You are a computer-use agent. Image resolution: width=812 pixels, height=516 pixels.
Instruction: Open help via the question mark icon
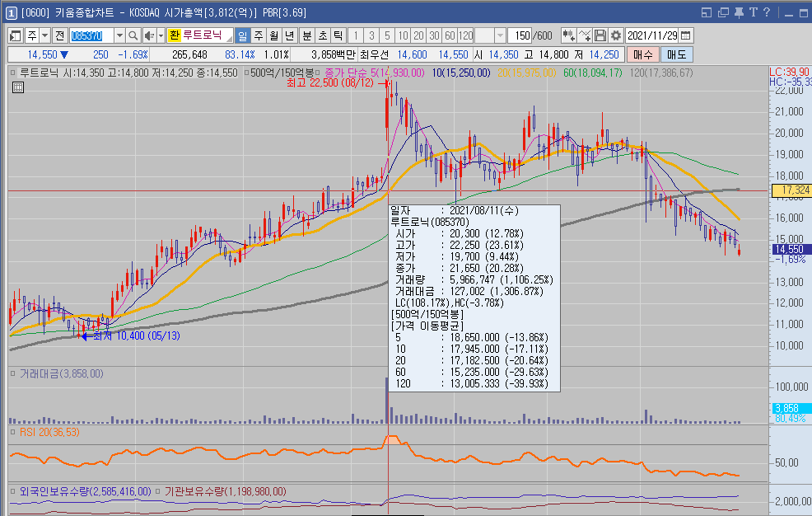(767, 12)
